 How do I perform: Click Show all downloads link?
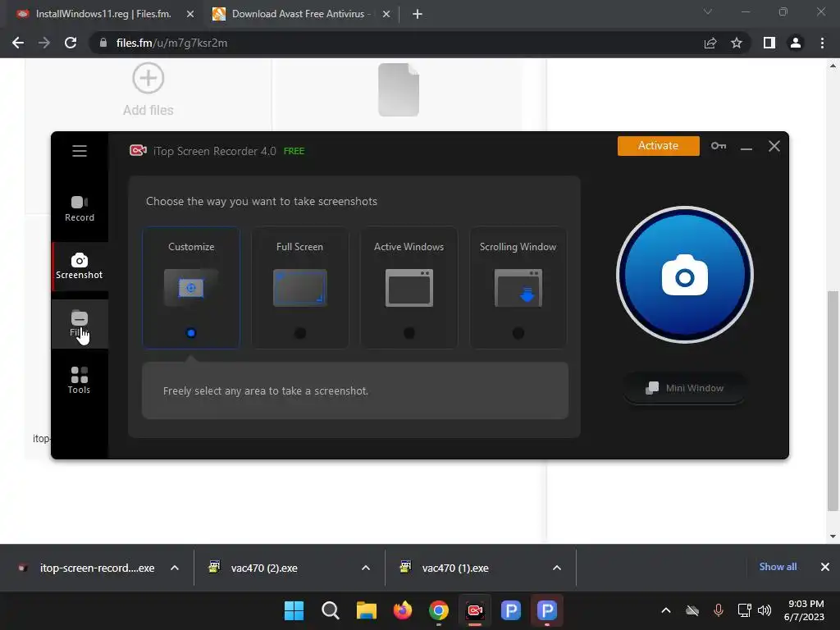pos(778,567)
